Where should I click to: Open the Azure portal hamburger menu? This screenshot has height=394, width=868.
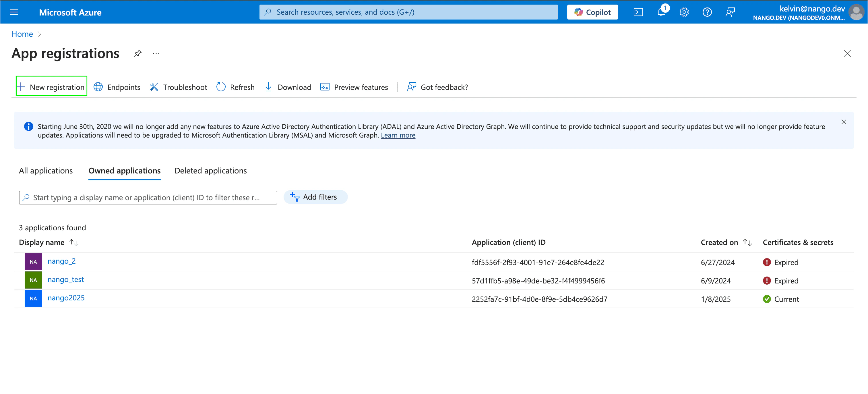14,12
